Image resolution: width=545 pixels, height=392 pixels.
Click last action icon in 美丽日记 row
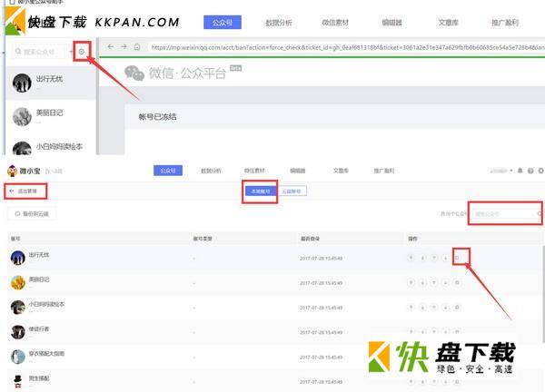[458, 282]
